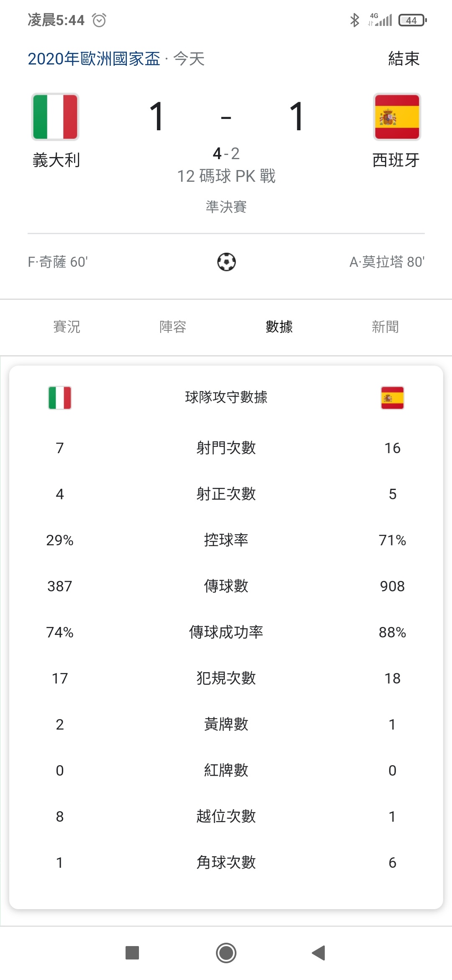
Task: Tap the alarm clock status icon
Action: [99, 20]
